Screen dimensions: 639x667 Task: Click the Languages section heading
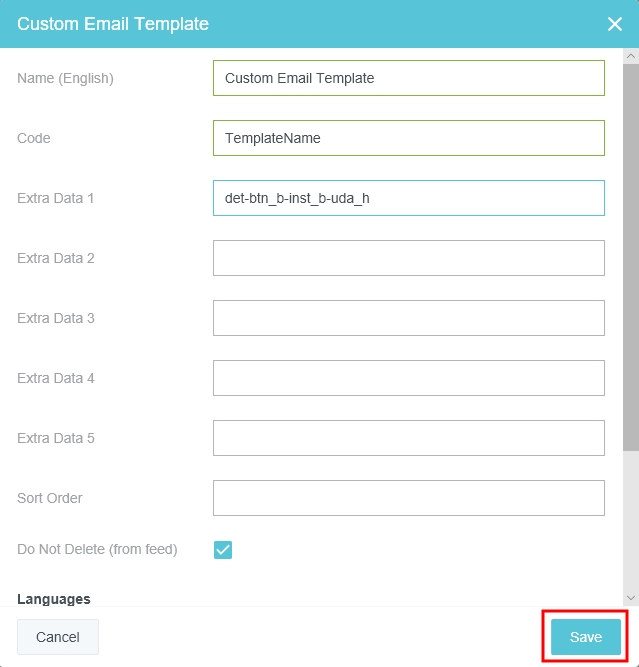(x=54, y=599)
